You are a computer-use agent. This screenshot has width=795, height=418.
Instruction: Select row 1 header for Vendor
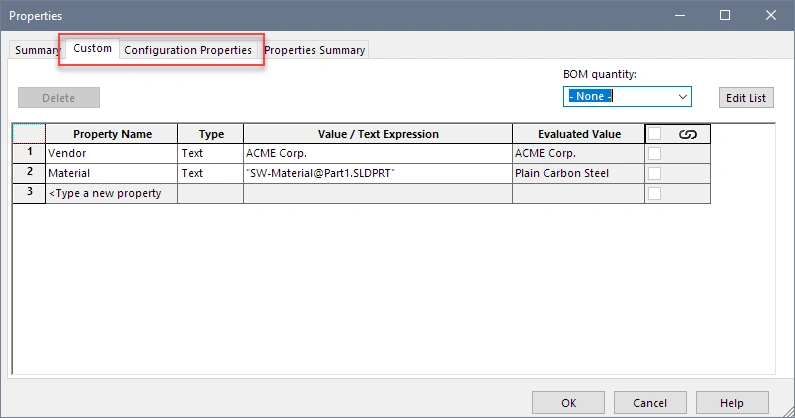click(x=29, y=154)
